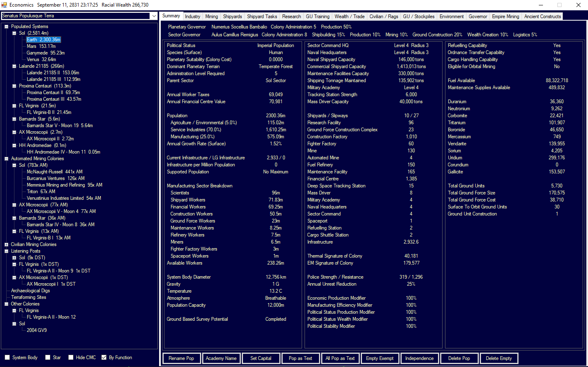The width and height of the screenshot is (588, 367).
Task: Select the 2004 GV9 colony
Action: tap(37, 330)
